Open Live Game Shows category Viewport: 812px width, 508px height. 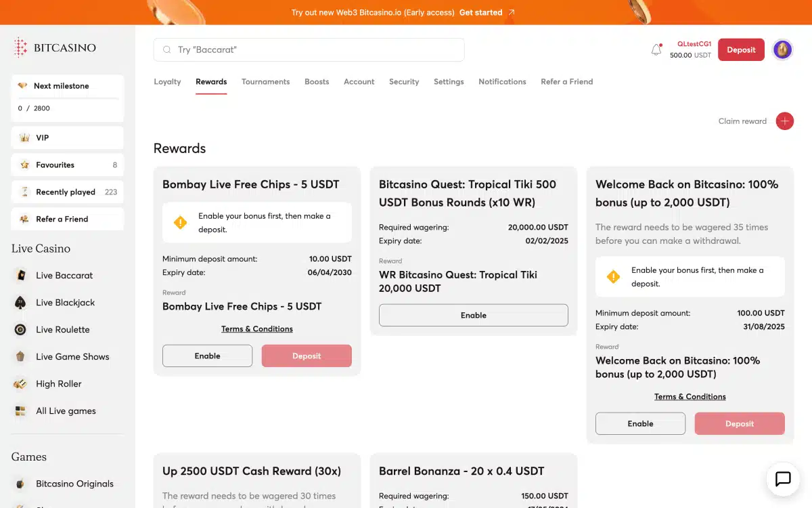(72, 356)
